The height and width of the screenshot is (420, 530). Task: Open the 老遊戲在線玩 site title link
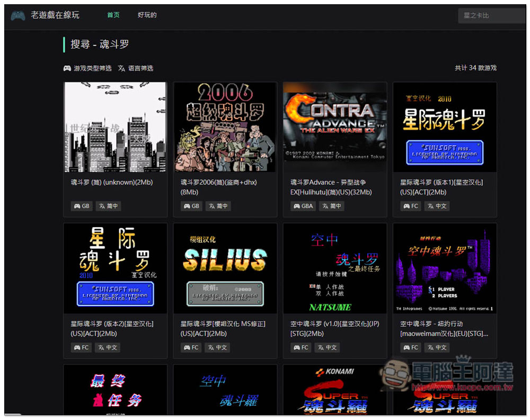pyautogui.click(x=55, y=15)
